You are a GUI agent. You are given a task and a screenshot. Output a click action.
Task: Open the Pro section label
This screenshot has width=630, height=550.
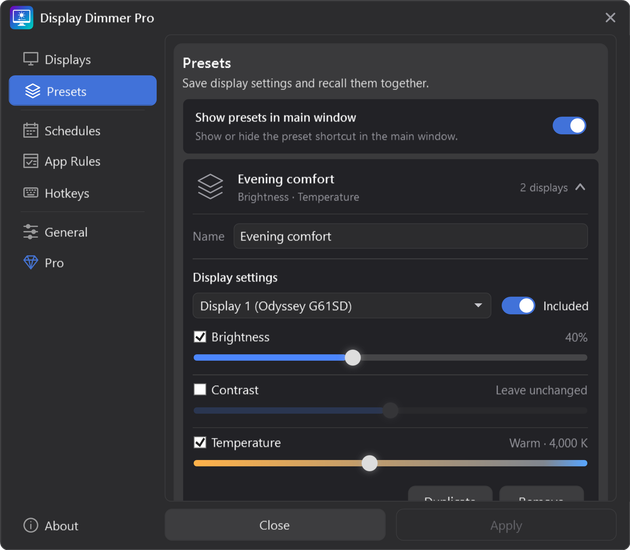(x=54, y=263)
